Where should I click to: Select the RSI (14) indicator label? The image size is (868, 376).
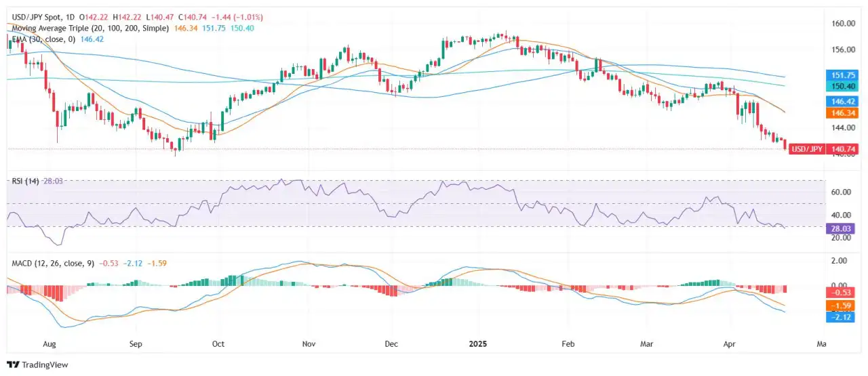[26, 182]
